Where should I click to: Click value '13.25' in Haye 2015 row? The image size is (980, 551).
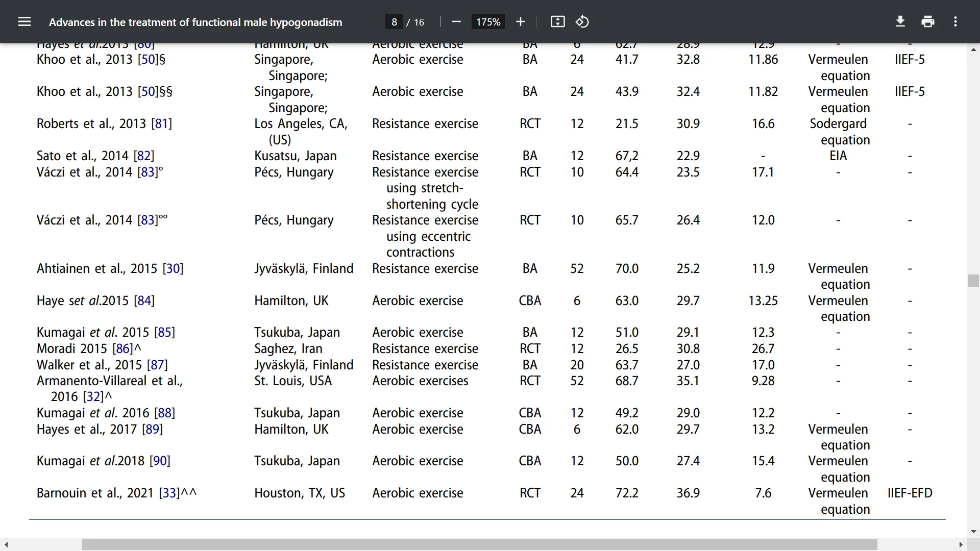(763, 301)
